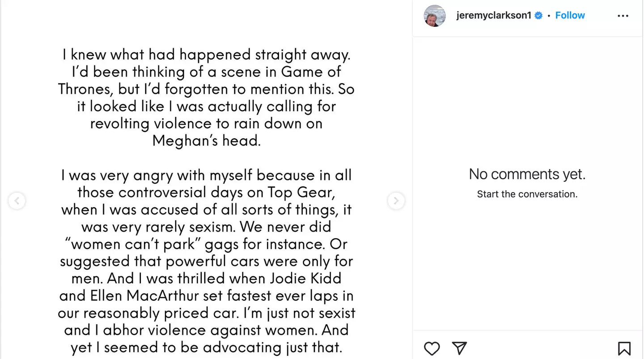
Task: Share the post via paper plane icon
Action: (459, 348)
